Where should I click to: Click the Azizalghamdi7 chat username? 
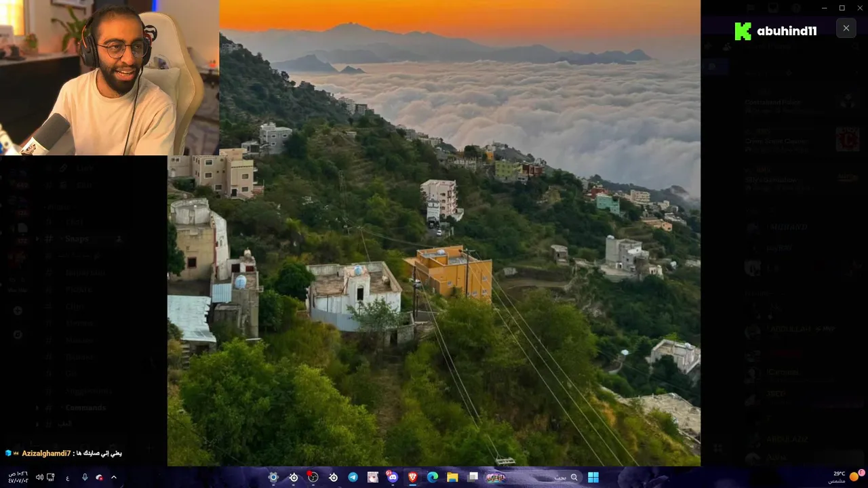point(46,453)
